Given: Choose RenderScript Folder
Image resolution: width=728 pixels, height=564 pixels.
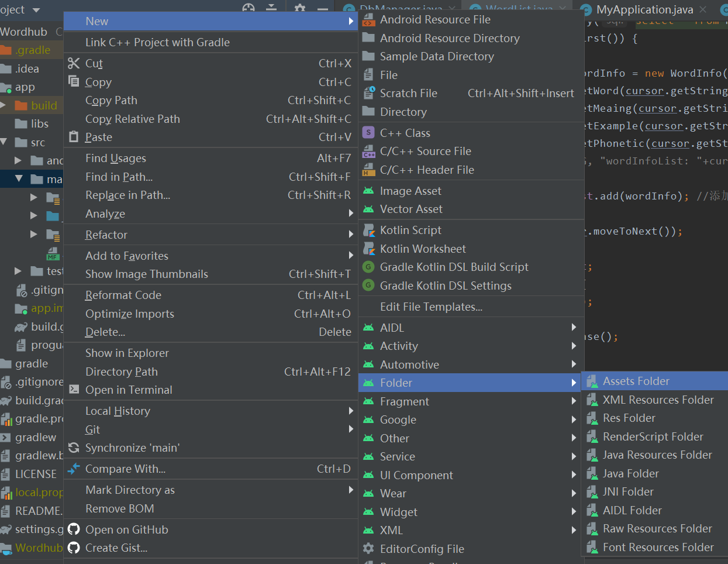Looking at the screenshot, I should pyautogui.click(x=655, y=436).
